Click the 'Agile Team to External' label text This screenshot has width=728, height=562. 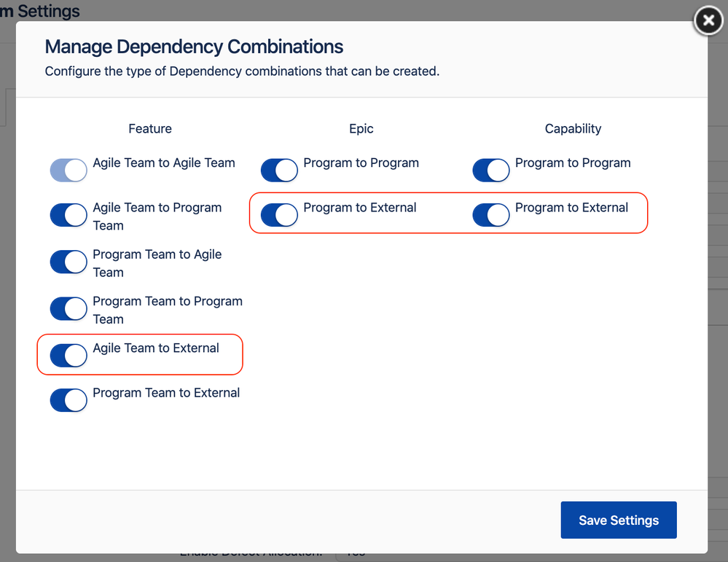click(156, 348)
